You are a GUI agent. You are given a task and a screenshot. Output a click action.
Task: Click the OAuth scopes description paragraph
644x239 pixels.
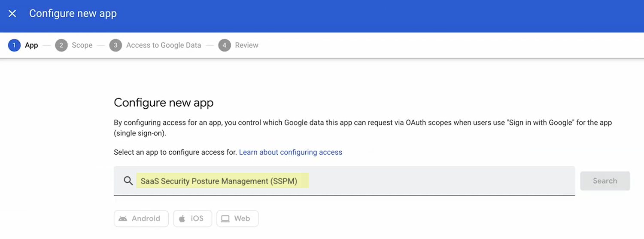pyautogui.click(x=363, y=128)
